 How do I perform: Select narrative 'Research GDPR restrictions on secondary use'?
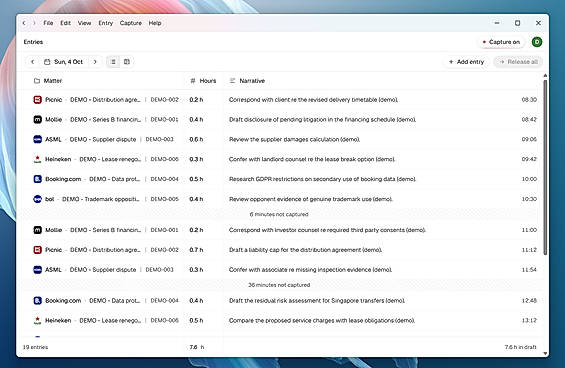pyautogui.click(x=322, y=179)
